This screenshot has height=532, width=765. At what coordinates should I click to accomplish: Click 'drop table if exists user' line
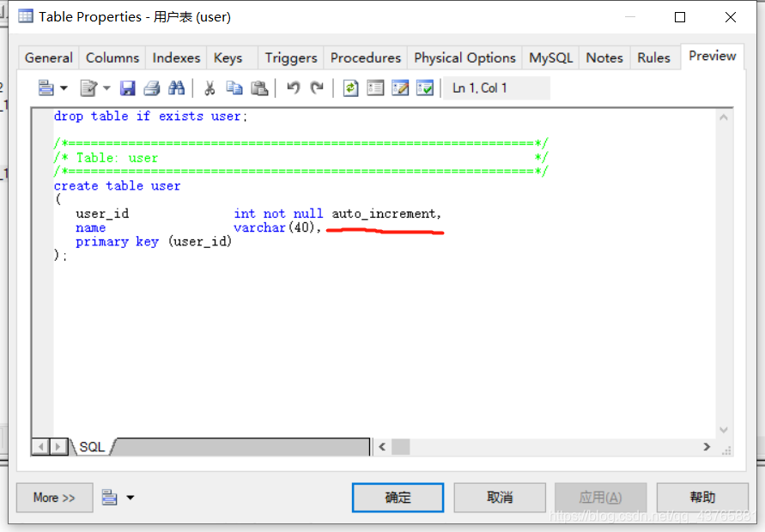(x=151, y=117)
